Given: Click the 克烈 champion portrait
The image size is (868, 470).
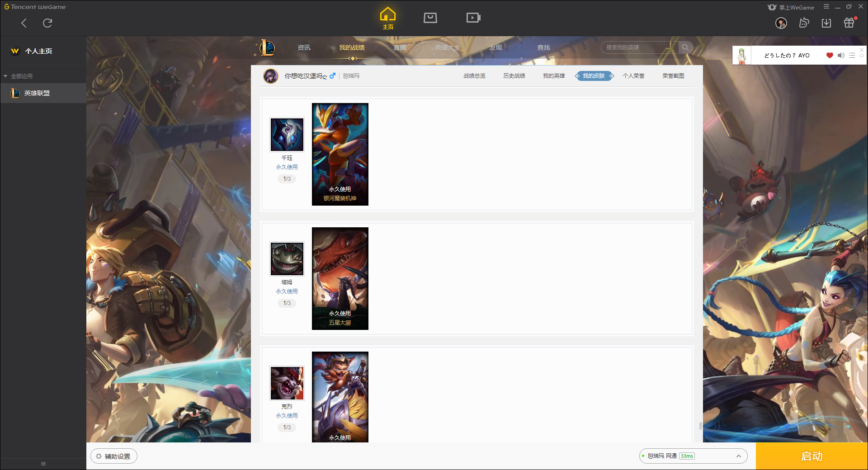Looking at the screenshot, I should point(287,383).
